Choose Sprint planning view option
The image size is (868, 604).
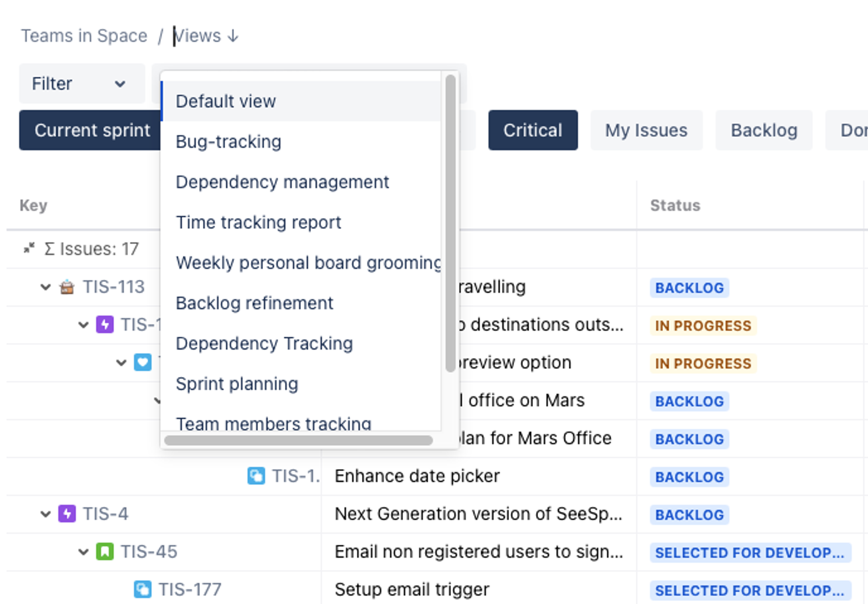click(237, 384)
